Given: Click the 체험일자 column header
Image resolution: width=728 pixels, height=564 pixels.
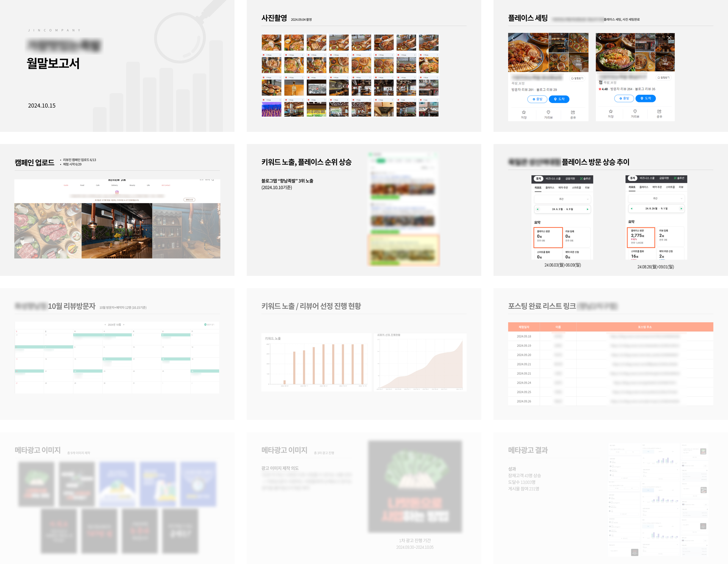Looking at the screenshot, I should click(x=524, y=327).
